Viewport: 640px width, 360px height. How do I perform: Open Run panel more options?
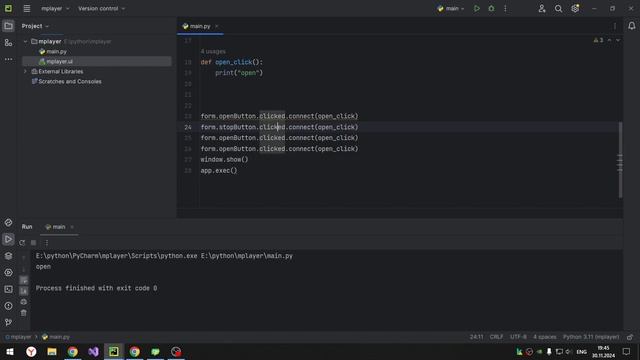[47, 243]
